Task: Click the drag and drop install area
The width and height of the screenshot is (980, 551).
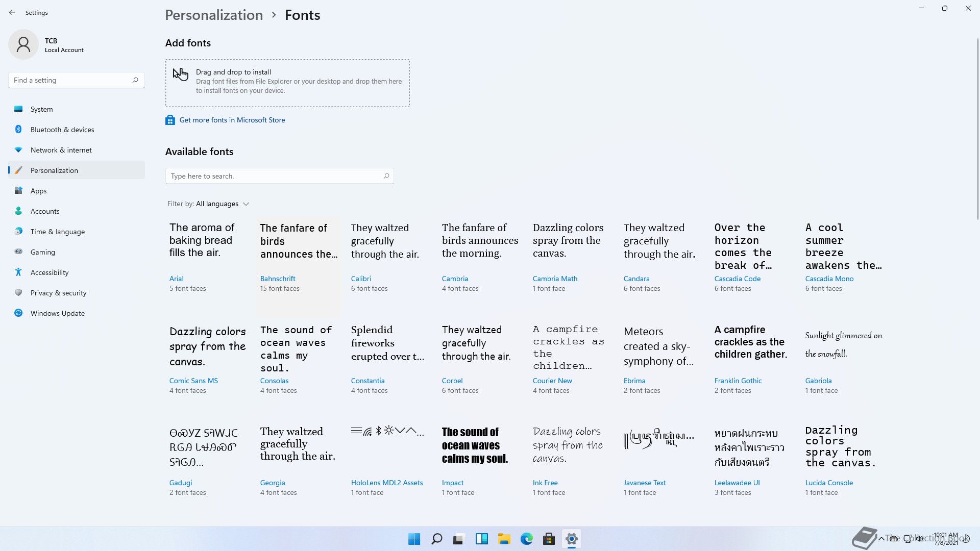Action: pos(287,83)
